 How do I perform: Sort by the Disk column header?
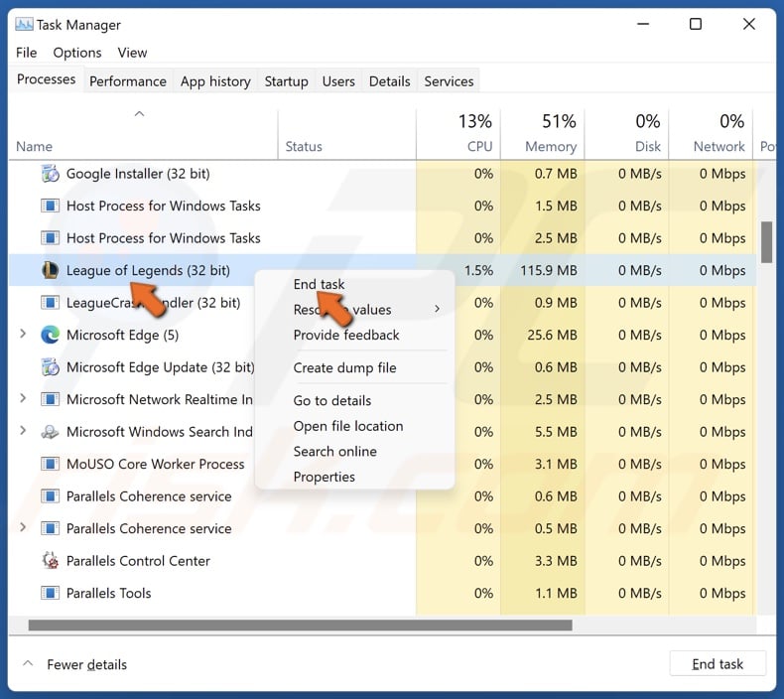click(x=626, y=134)
